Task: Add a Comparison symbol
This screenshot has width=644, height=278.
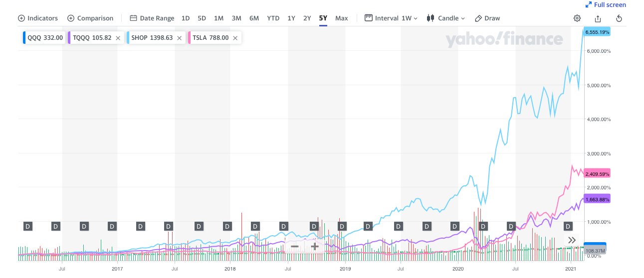Action: (x=90, y=18)
